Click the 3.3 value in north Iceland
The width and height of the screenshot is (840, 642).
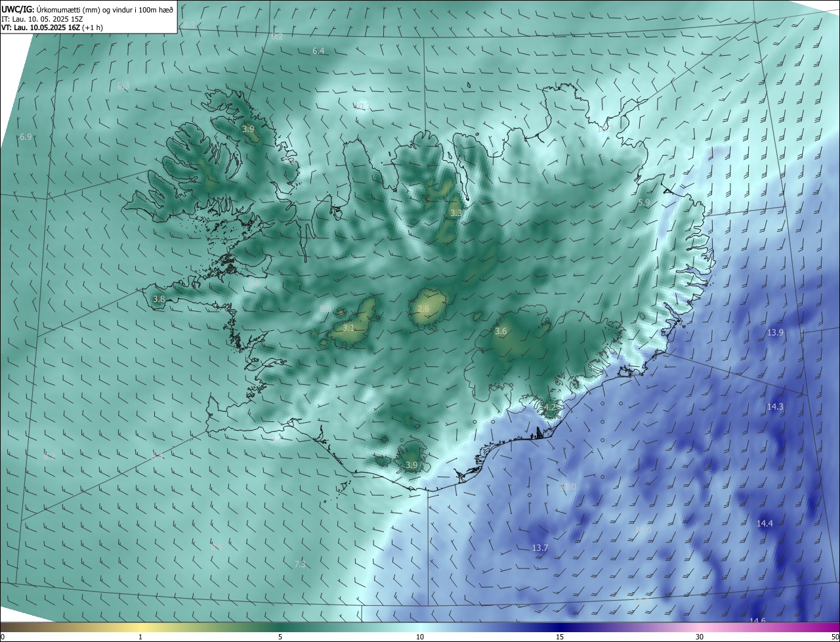tap(455, 213)
